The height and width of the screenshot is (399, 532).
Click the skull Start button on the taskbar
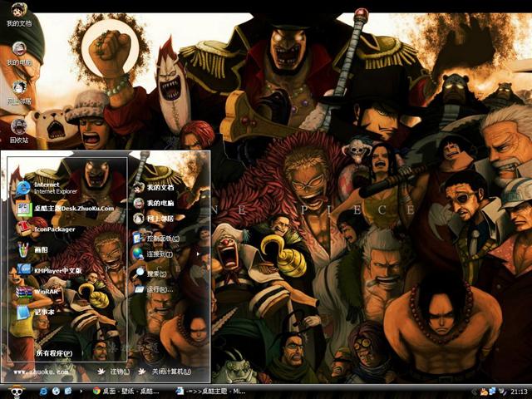point(15,391)
